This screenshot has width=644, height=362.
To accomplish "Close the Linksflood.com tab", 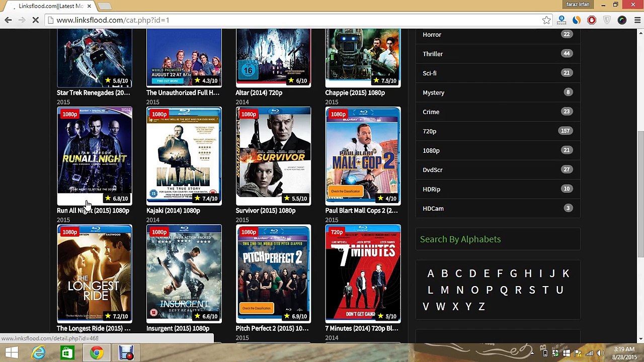I will [x=89, y=6].
